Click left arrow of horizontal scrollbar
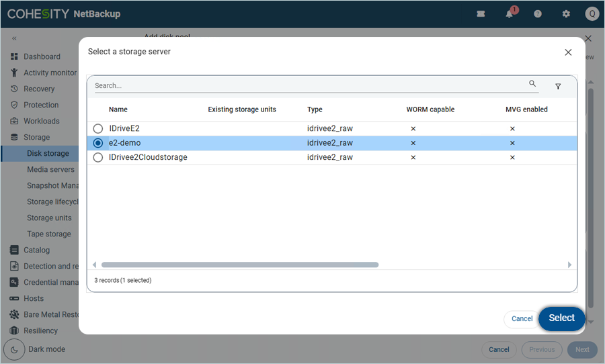The image size is (605, 364). pos(94,265)
